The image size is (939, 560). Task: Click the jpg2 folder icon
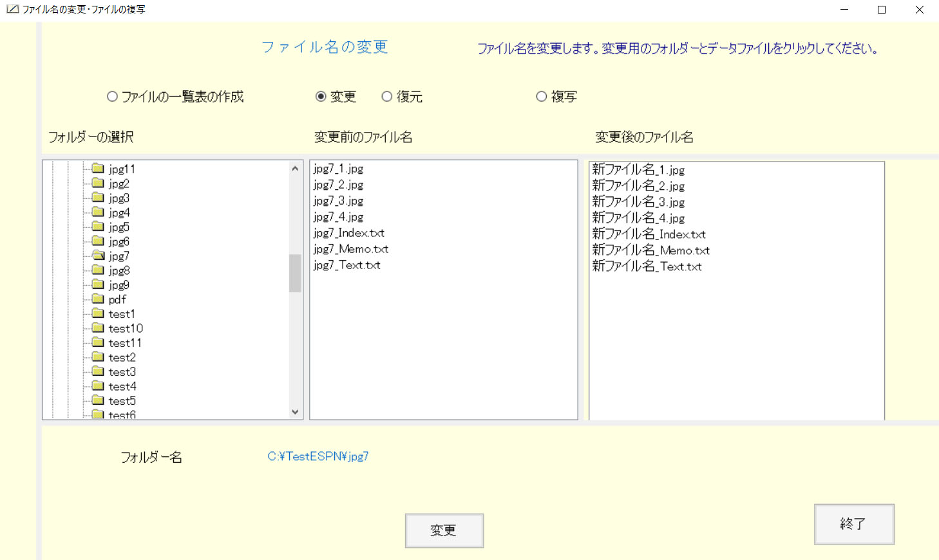point(98,183)
